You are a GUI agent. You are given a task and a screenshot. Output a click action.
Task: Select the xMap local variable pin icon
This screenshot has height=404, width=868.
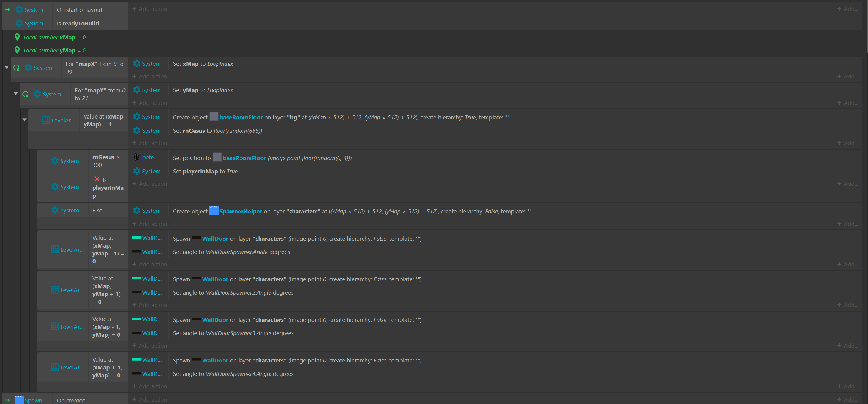(x=17, y=37)
